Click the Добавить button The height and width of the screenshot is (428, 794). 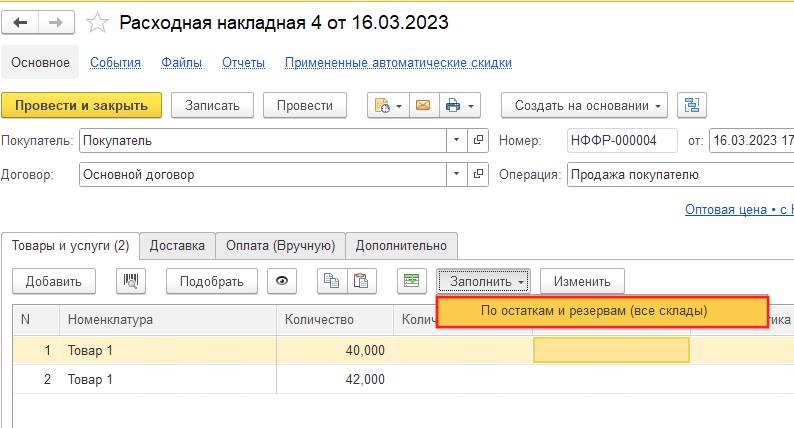click(x=54, y=281)
